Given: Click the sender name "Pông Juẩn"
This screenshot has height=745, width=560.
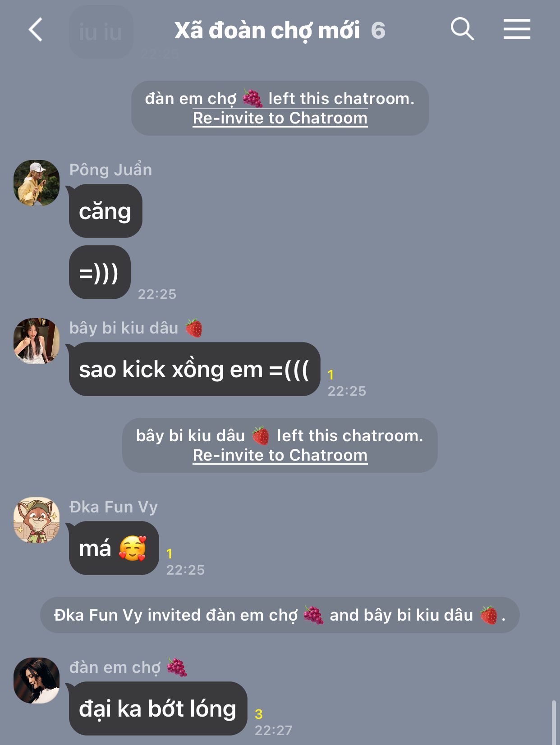Looking at the screenshot, I should point(110,169).
